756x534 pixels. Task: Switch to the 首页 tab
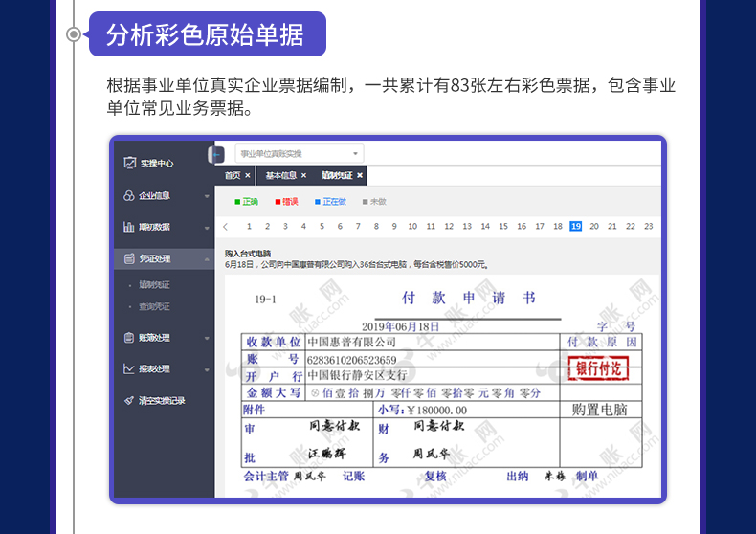pyautogui.click(x=233, y=176)
